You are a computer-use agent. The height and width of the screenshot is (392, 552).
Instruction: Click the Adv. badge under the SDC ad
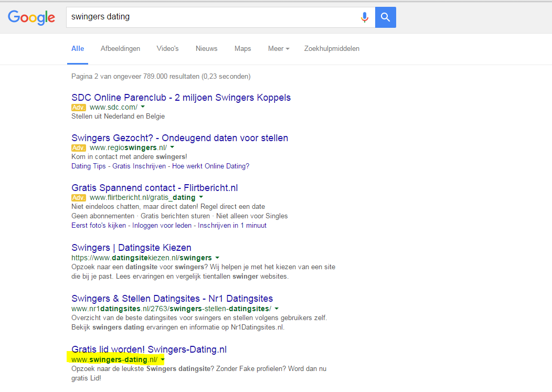[x=79, y=108]
